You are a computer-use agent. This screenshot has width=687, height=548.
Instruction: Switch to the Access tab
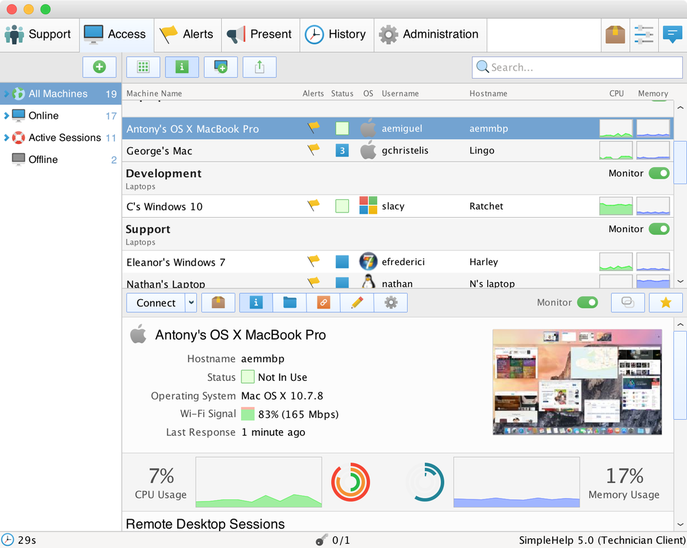(x=117, y=35)
